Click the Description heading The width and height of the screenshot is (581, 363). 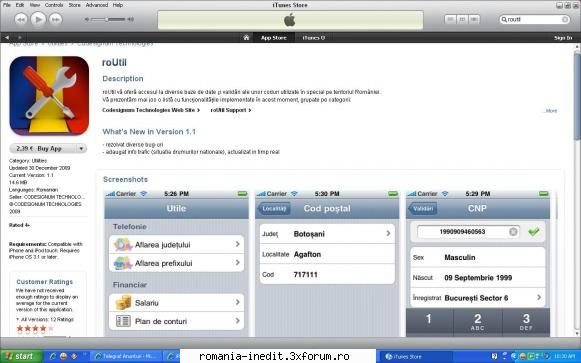[x=123, y=79]
